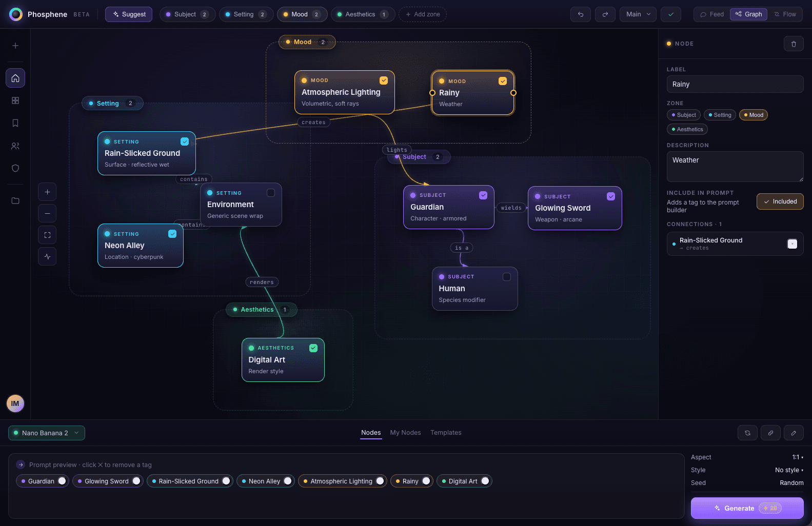Uncheck the Guardian node checkbox
Screen dimensions: 812x526
pyautogui.click(x=483, y=195)
